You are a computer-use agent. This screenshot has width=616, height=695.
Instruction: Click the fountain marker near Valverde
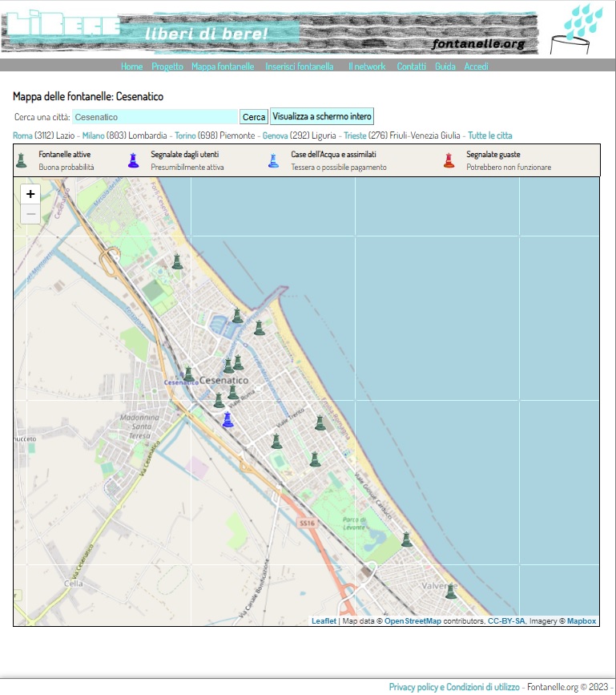[450, 592]
